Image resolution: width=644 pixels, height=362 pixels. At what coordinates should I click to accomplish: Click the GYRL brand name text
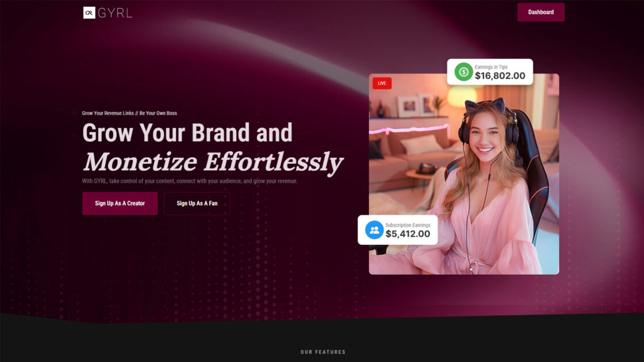click(x=115, y=13)
